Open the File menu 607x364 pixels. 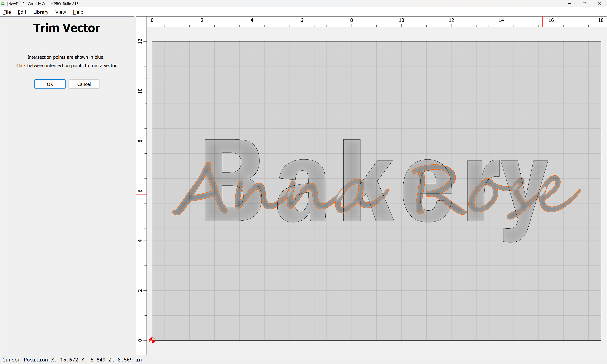click(7, 12)
